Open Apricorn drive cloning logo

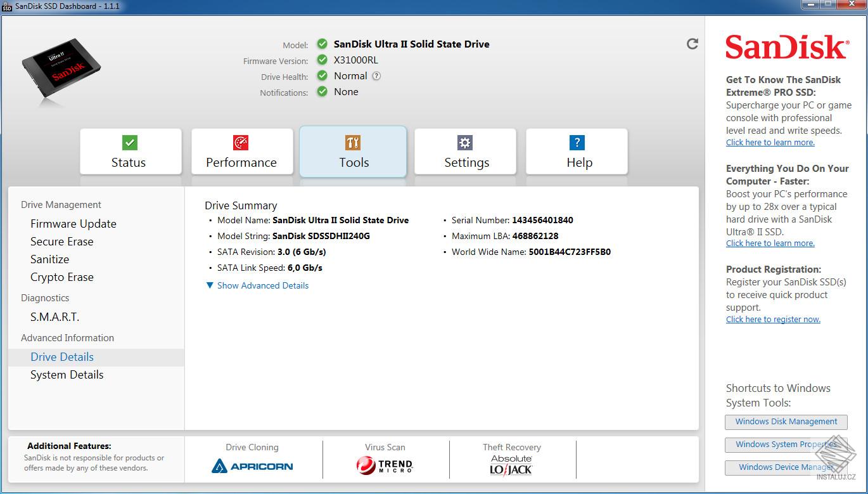coord(252,466)
